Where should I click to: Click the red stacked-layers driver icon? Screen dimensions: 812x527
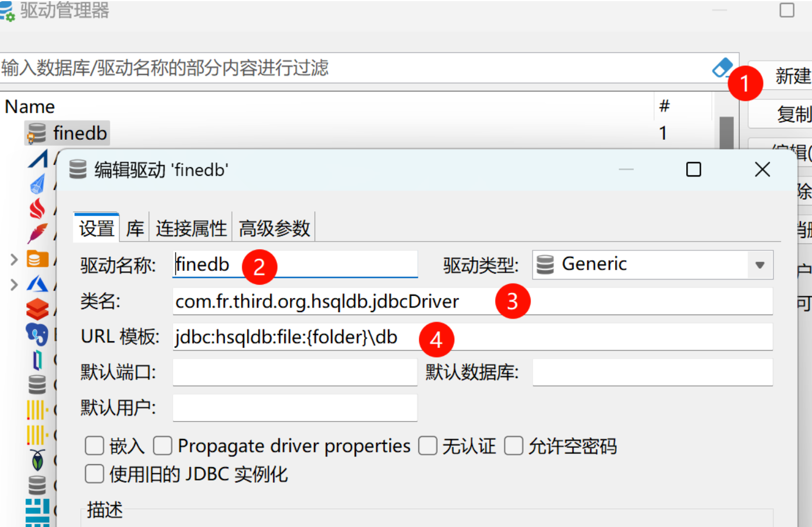tap(37, 309)
